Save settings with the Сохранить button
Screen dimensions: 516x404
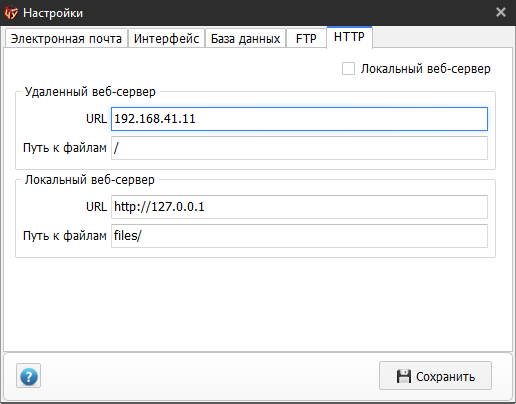[435, 376]
